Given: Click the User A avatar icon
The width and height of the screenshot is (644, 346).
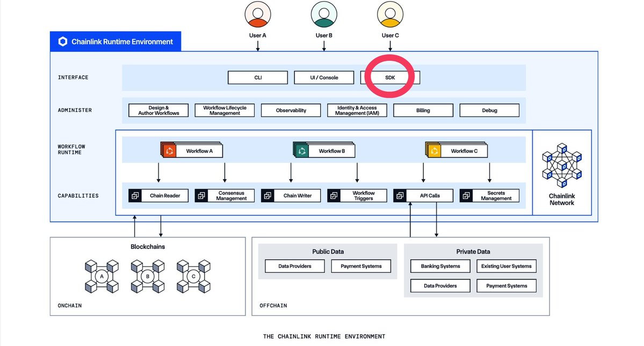Looking at the screenshot, I should click(257, 15).
